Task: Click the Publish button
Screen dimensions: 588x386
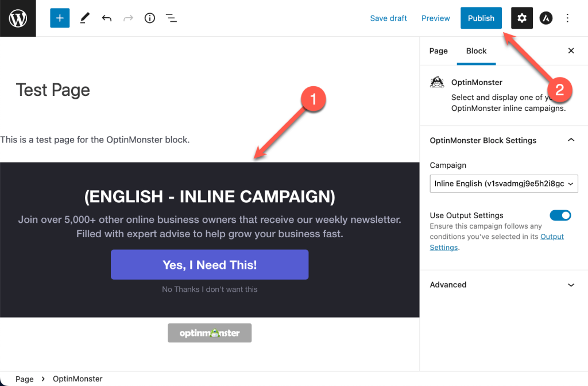Action: [x=481, y=18]
